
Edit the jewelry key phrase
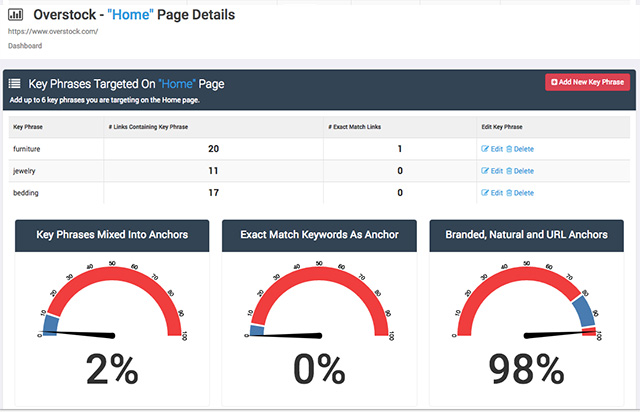coord(492,171)
